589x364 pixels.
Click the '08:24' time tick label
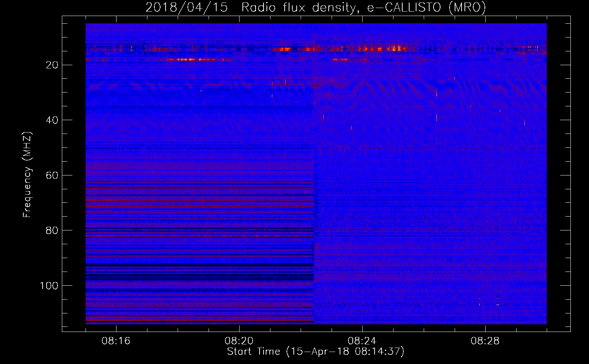[x=362, y=341]
